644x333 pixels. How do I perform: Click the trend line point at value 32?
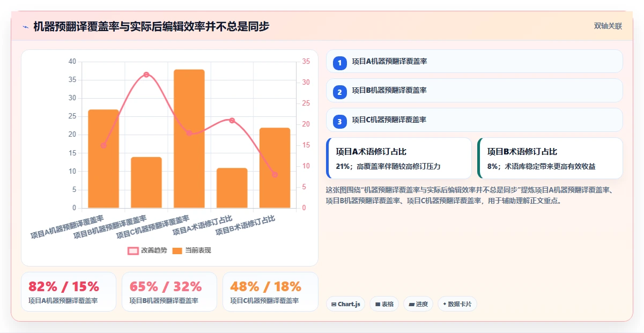(146, 75)
